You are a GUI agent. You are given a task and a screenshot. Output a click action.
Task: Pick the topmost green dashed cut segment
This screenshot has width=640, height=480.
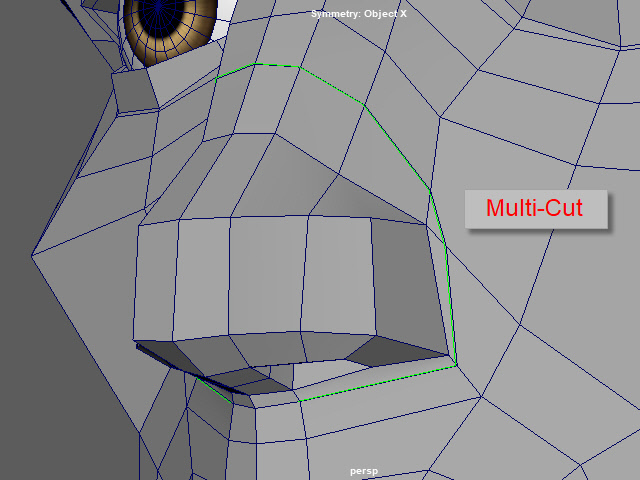point(279,66)
